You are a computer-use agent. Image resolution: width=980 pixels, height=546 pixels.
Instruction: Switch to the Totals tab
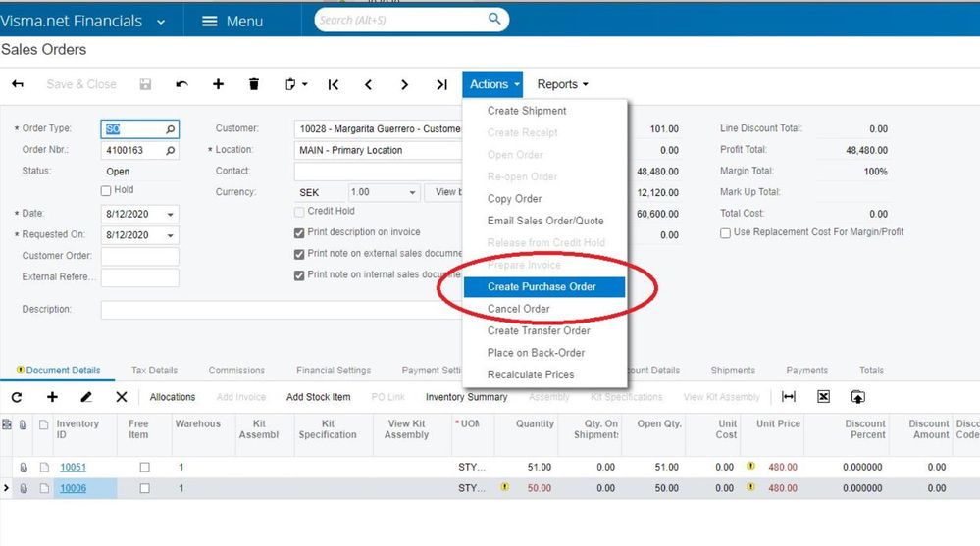pos(871,371)
